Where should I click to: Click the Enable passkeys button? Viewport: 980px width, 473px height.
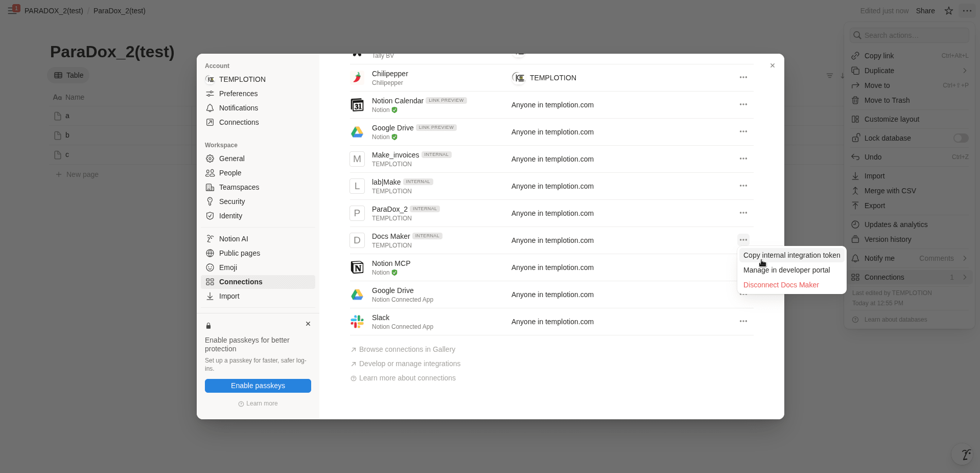(x=258, y=386)
